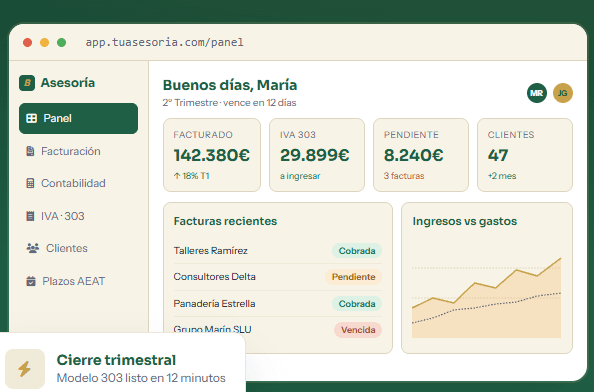Click the Consultores Delta invoice row
Viewport: 594px width, 392px height.
click(x=278, y=277)
